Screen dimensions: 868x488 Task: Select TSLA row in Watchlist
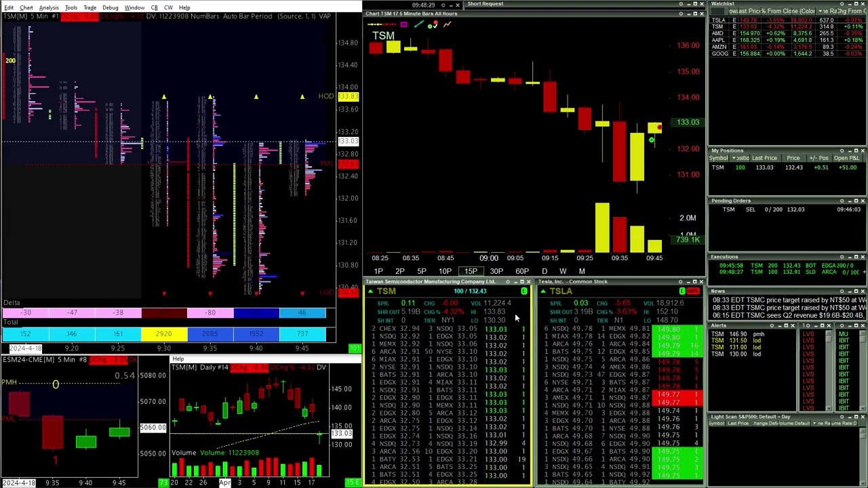[x=787, y=20]
